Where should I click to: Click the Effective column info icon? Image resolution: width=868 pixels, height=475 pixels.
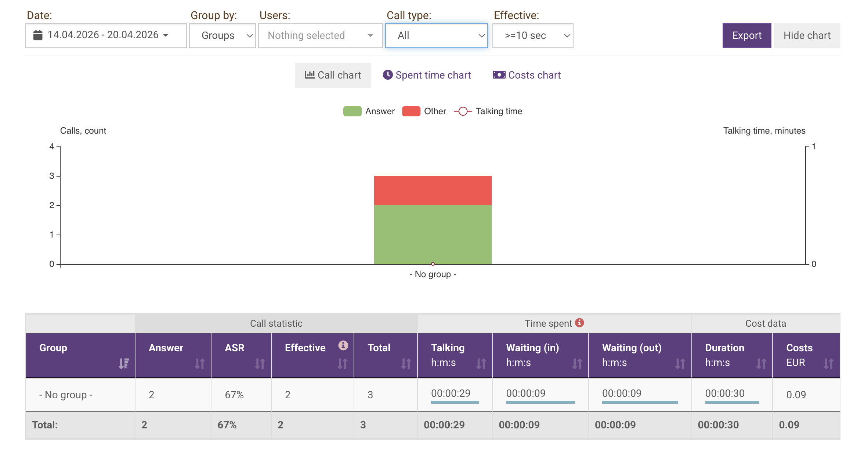343,345
